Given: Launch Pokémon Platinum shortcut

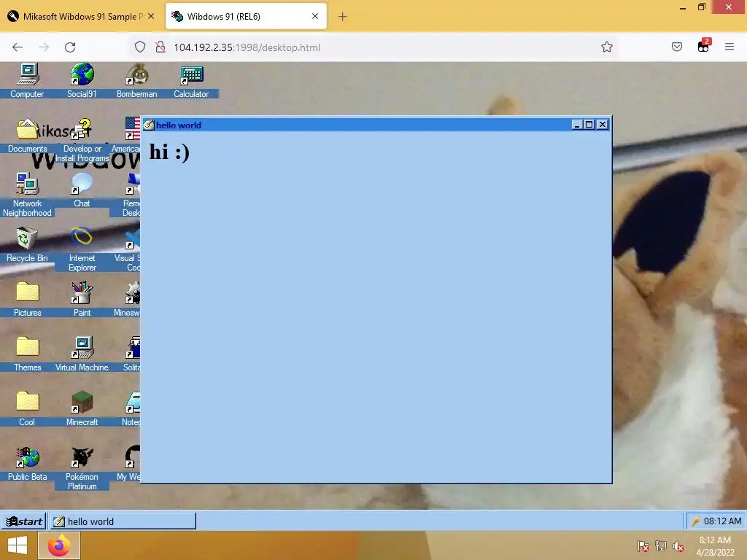Looking at the screenshot, I should click(82, 468).
